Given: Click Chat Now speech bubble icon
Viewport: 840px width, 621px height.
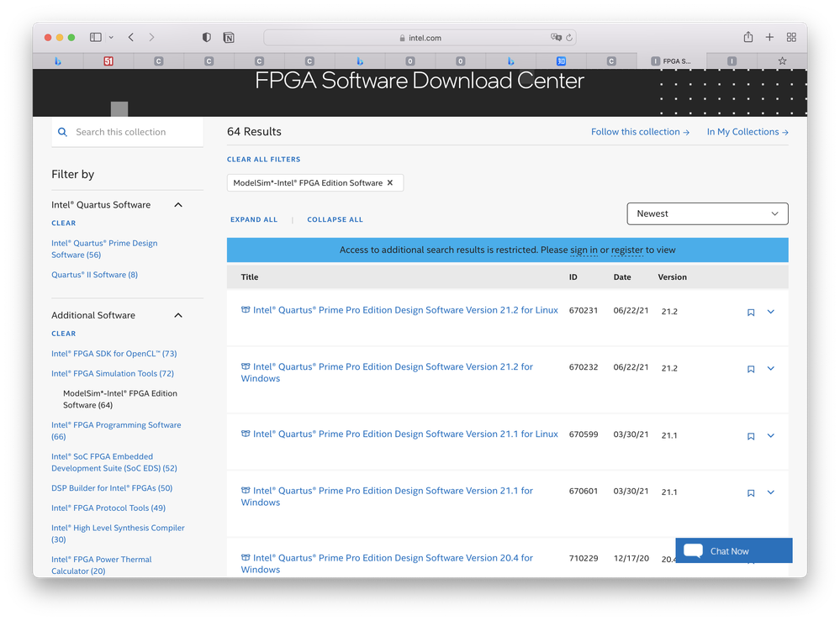Looking at the screenshot, I should 693,551.
